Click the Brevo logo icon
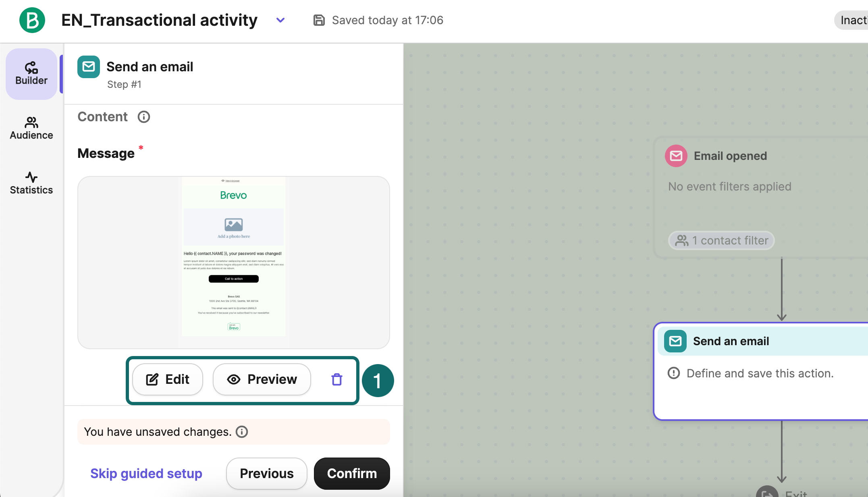The image size is (868, 497). [32, 20]
